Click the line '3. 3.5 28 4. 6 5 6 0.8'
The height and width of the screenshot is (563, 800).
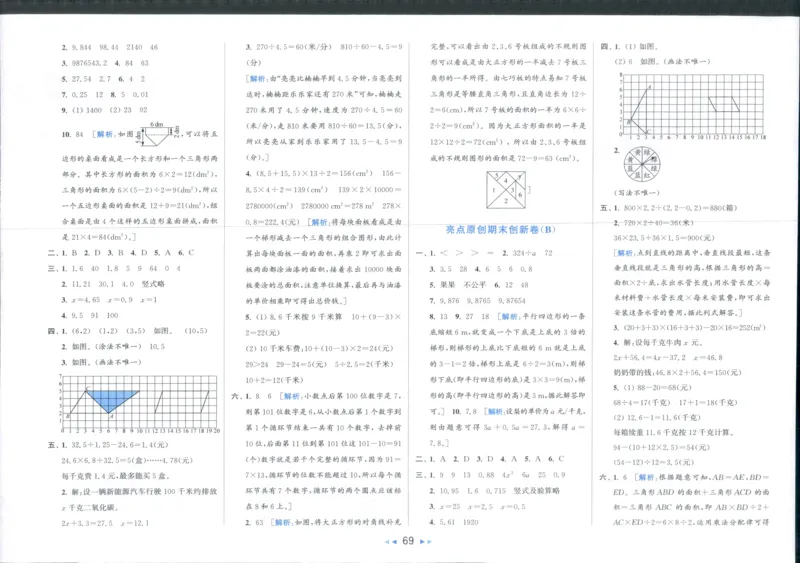(x=481, y=269)
